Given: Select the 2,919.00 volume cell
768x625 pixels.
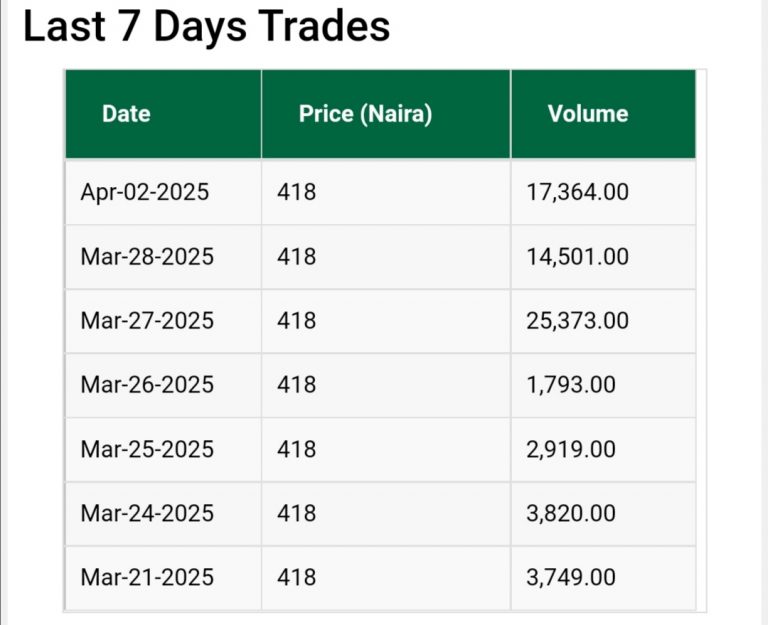Looking at the screenshot, I should pyautogui.click(x=571, y=449).
